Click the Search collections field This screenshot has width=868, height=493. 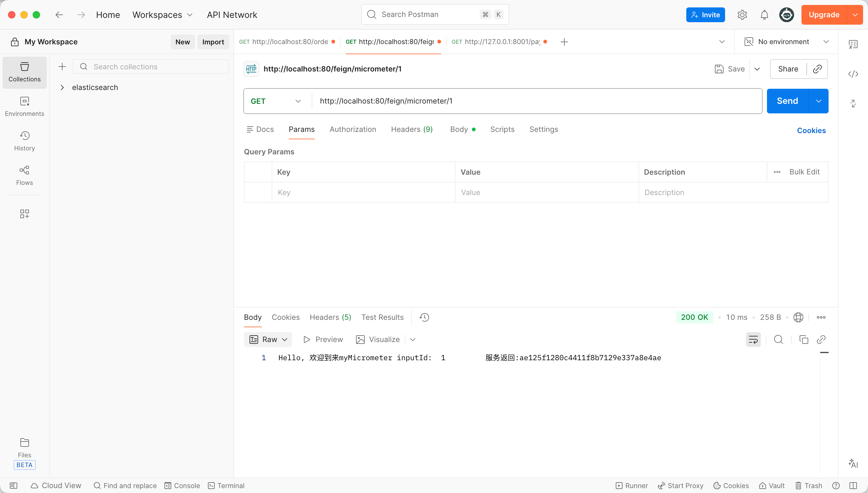pyautogui.click(x=151, y=67)
